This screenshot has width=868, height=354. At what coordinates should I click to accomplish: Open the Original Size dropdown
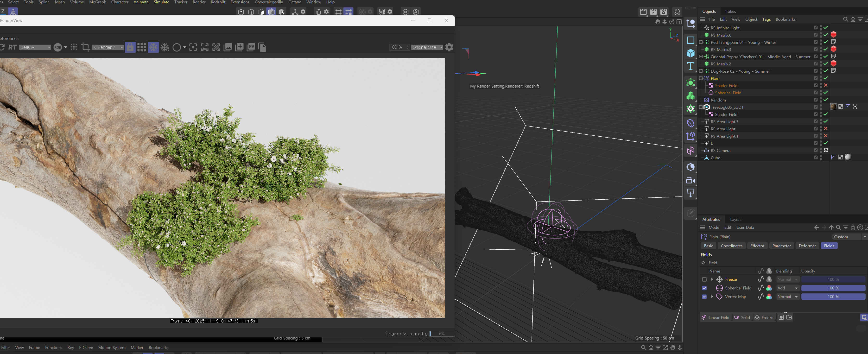(x=427, y=47)
